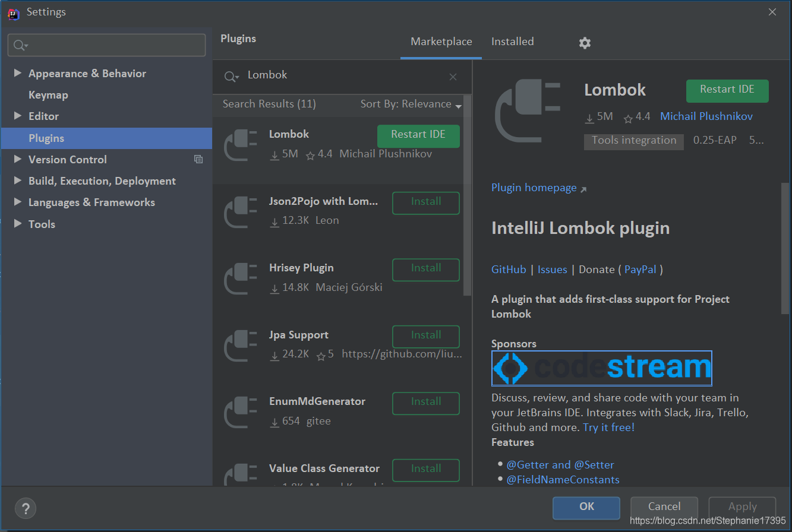Click Restart IDE in Lombok list row
Screen dimensions: 792x532
418,136
